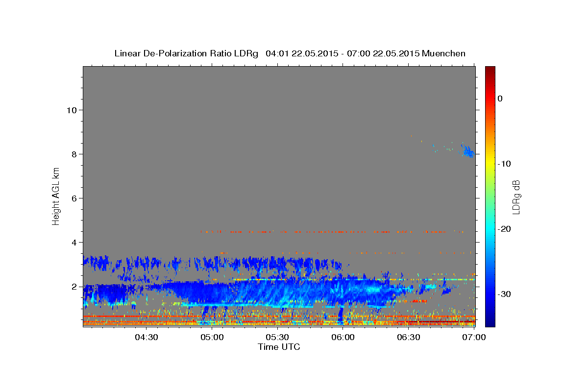
Task: Click the height axis value 8
Action: tap(73, 154)
